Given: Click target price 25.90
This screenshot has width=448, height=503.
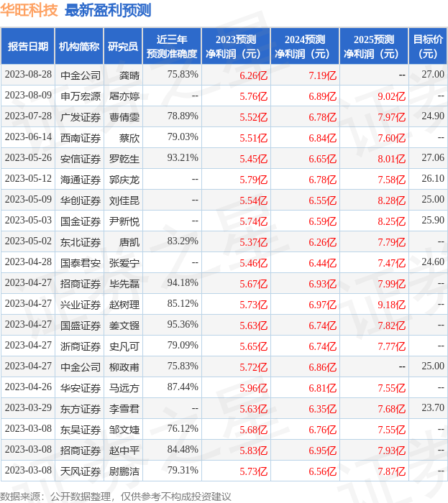Looking at the screenshot, I should pyautogui.click(x=433, y=220).
